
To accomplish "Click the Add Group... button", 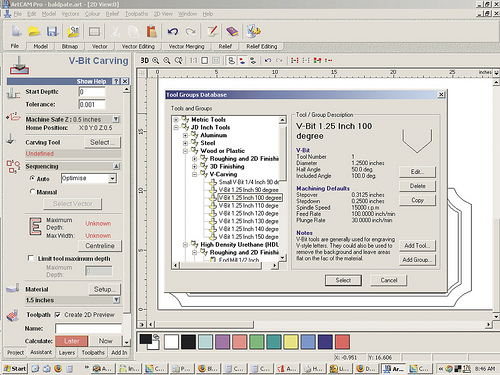I will tap(417, 259).
